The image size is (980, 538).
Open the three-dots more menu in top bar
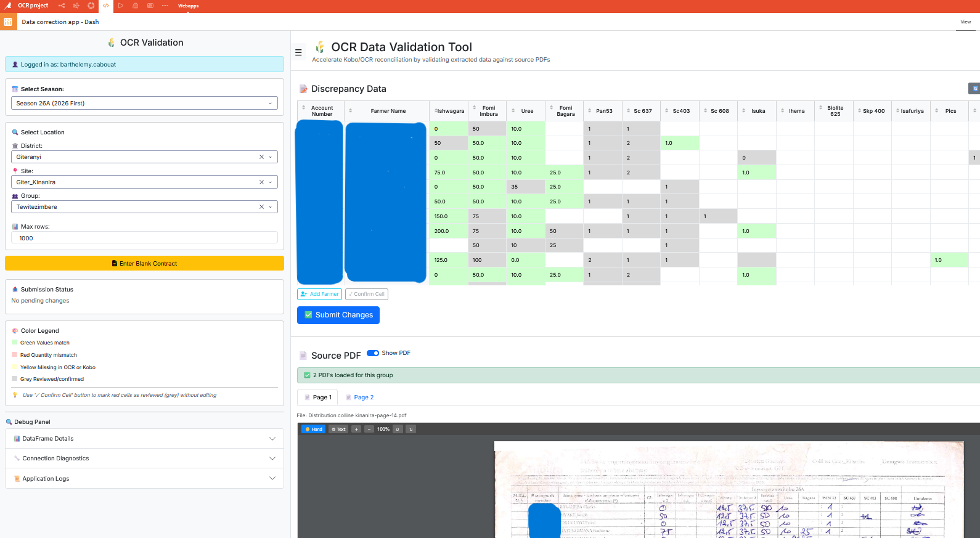165,6
